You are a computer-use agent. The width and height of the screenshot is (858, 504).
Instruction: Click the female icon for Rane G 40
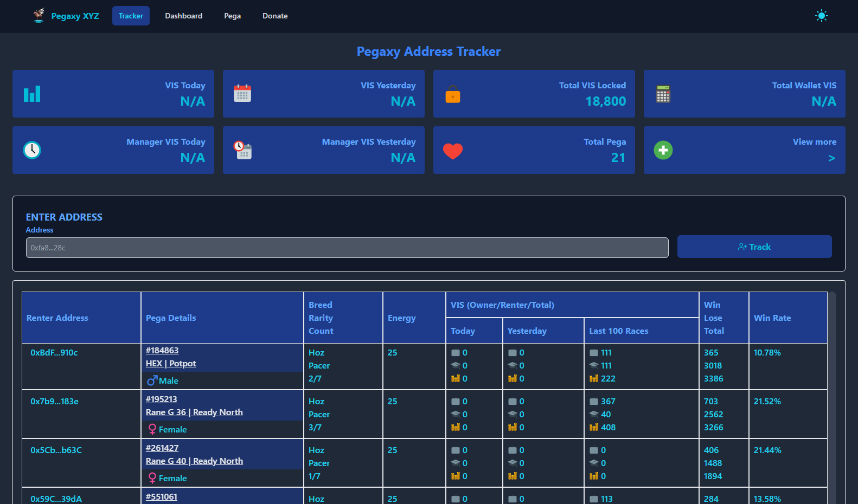click(152, 478)
